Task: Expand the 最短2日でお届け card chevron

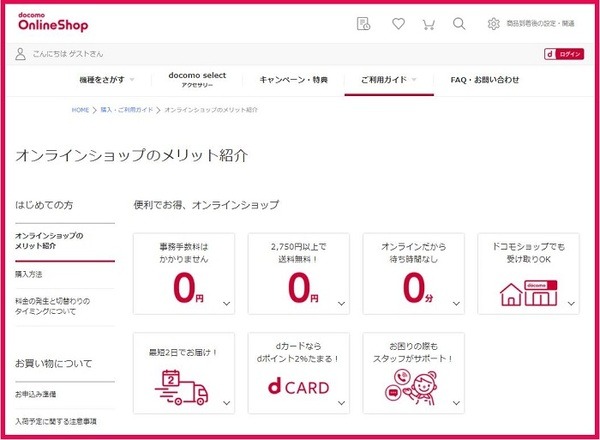Action: coord(227,403)
